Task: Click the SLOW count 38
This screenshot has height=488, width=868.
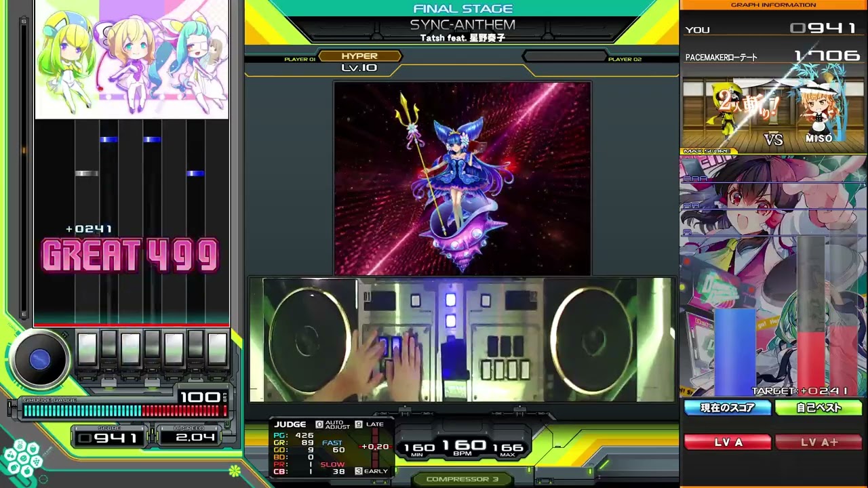Action: point(338,472)
